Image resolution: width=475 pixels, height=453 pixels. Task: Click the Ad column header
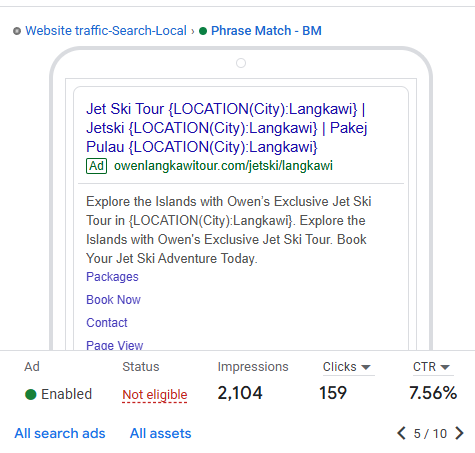coord(32,367)
